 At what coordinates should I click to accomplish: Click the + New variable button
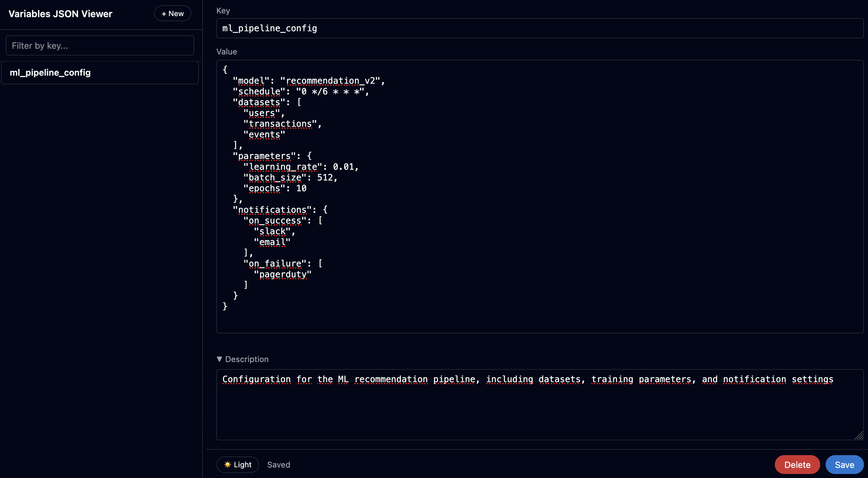[173, 13]
